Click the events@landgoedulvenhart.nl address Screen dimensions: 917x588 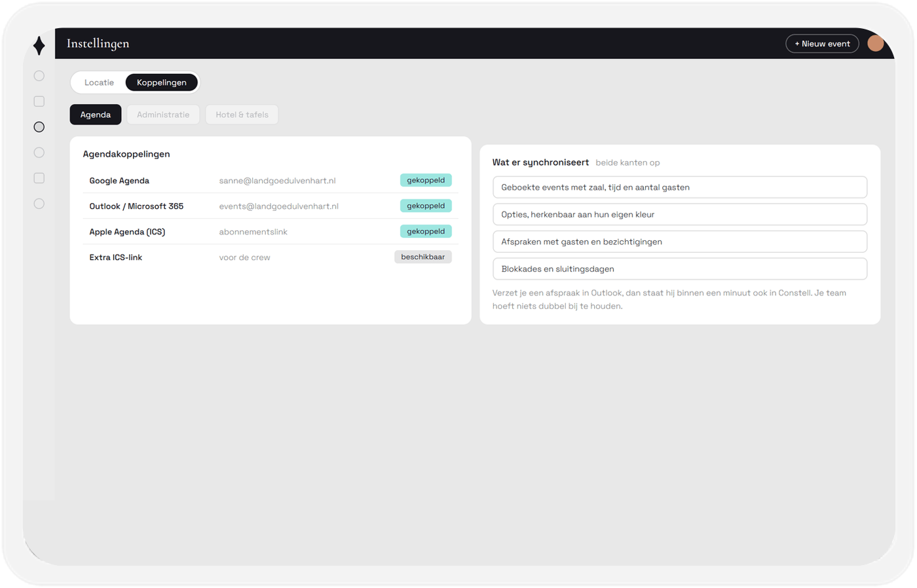point(278,206)
